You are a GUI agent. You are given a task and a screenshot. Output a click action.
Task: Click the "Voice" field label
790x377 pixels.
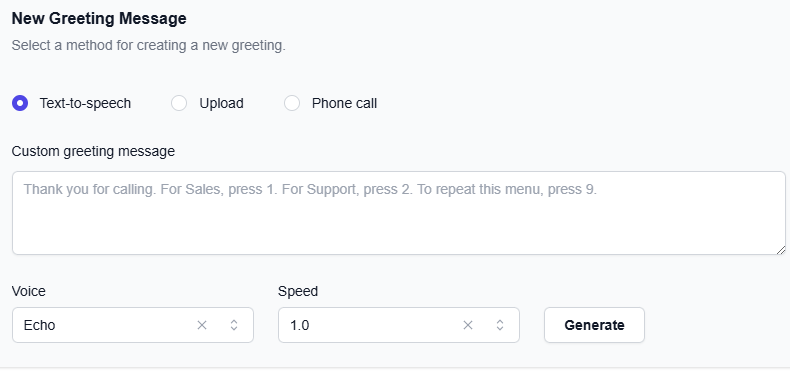tap(28, 291)
